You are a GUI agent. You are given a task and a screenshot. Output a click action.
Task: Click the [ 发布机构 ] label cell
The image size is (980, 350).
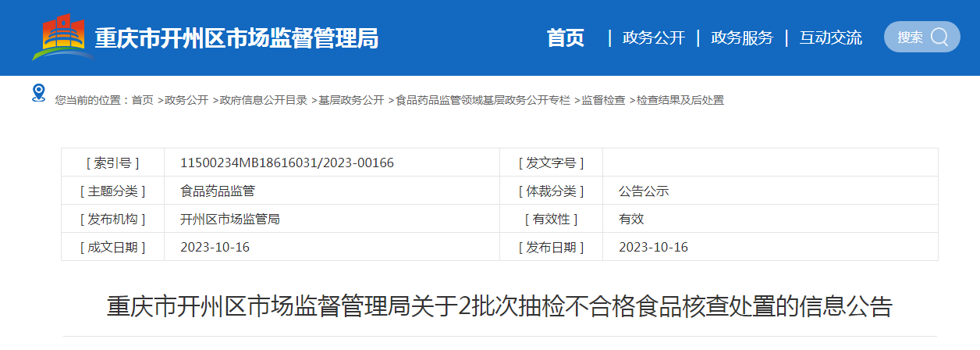pos(113,219)
